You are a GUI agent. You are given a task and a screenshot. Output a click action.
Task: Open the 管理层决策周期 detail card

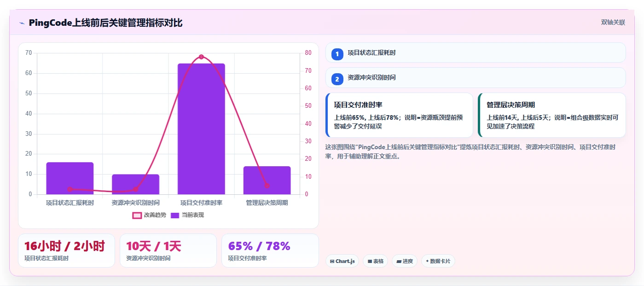pyautogui.click(x=552, y=115)
